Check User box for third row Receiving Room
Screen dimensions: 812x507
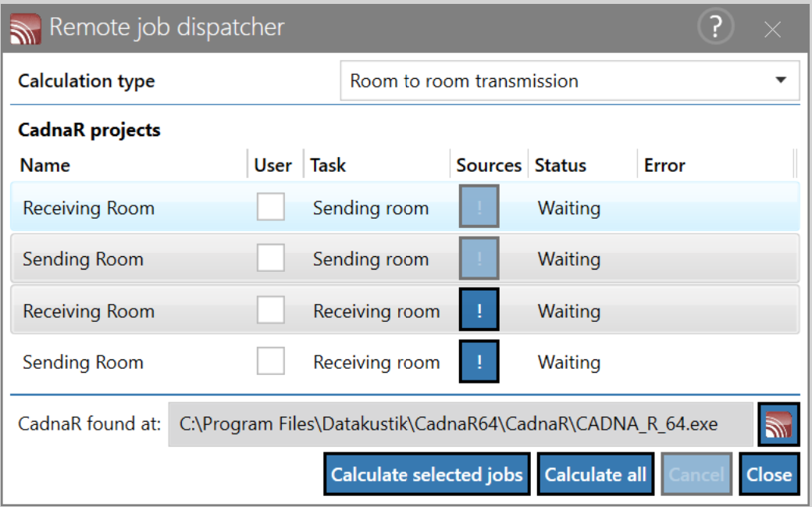tap(270, 309)
